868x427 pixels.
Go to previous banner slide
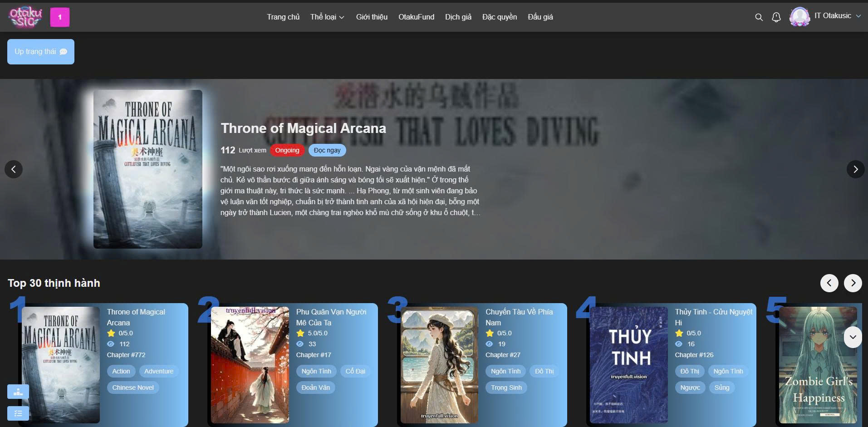[x=14, y=169]
